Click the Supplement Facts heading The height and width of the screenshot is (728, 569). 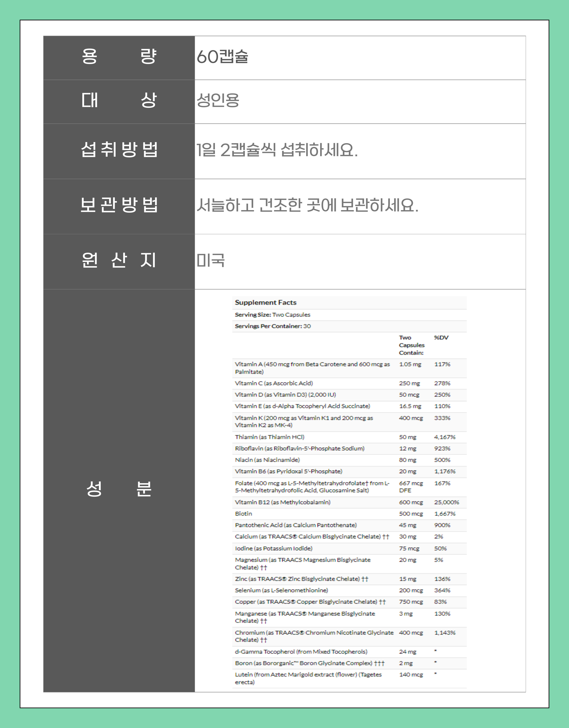pyautogui.click(x=266, y=302)
